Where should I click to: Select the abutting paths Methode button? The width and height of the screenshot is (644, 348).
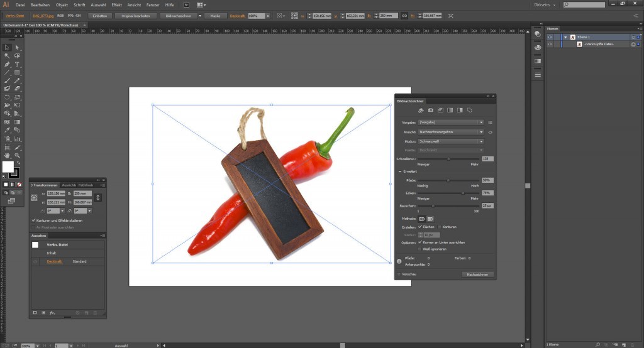click(421, 219)
